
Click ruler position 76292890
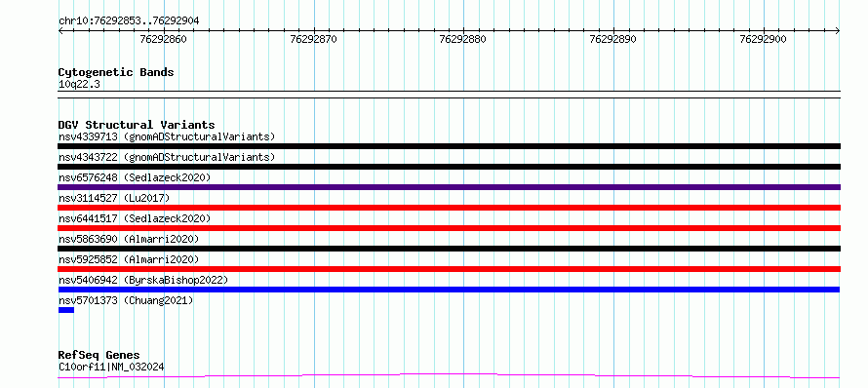[612, 39]
